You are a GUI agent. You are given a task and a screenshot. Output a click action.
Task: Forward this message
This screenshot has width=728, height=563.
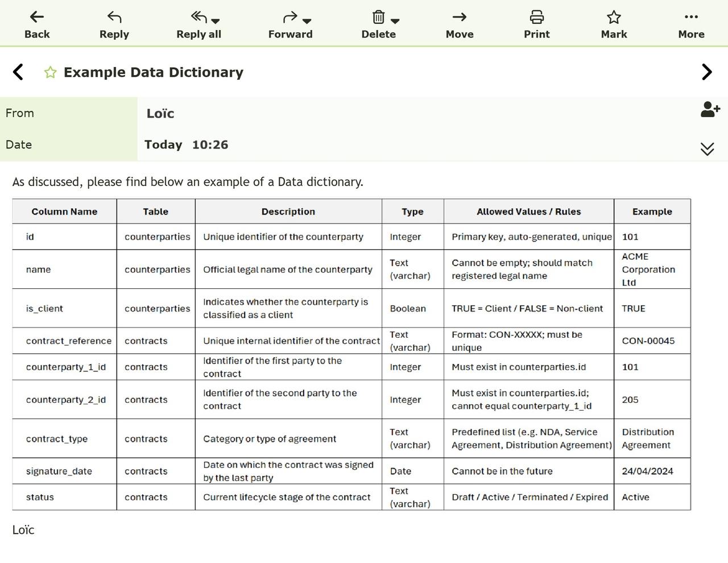click(290, 25)
